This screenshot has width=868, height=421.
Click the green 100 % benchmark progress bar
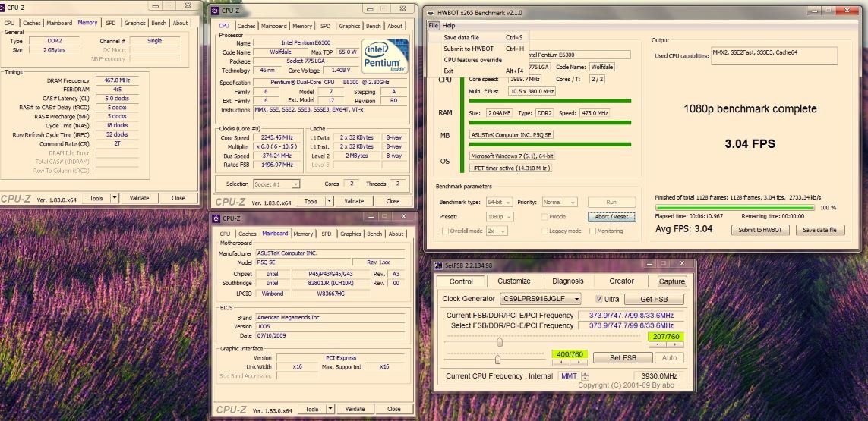(734, 207)
